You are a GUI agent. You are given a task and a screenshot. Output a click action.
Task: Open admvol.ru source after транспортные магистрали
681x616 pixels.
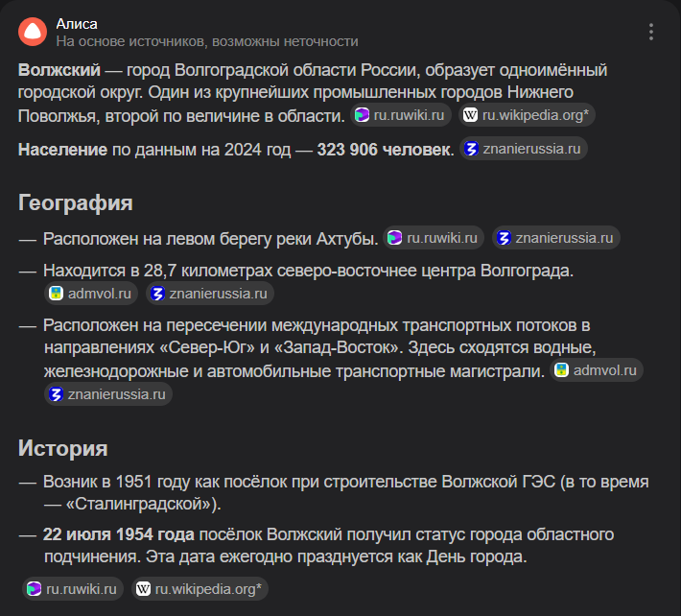[x=597, y=370]
